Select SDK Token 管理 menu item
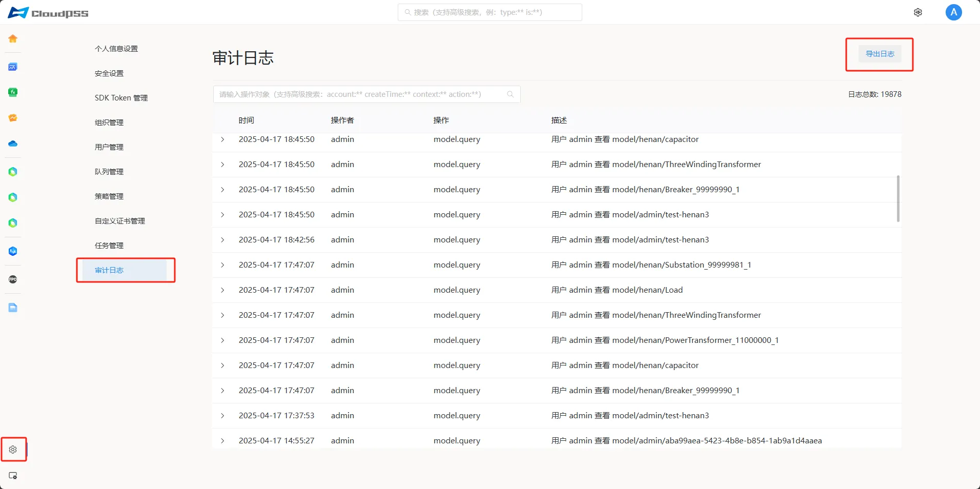The image size is (980, 489). click(121, 98)
